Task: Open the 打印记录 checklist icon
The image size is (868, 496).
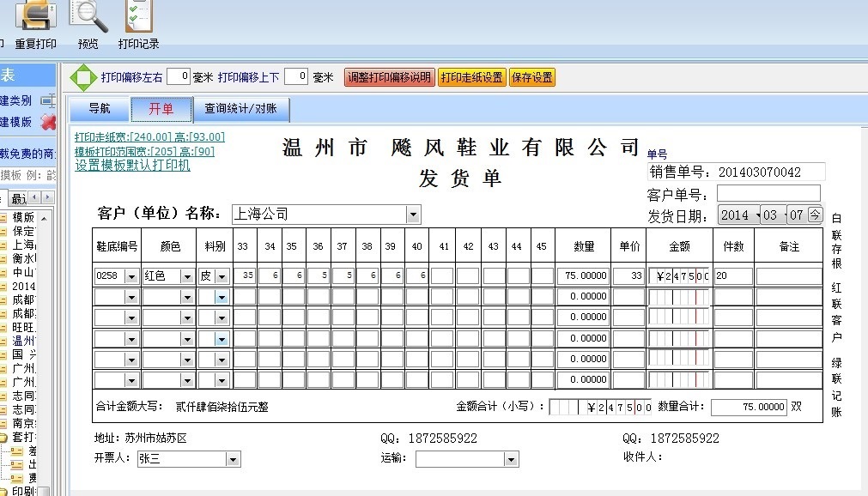Action: pyautogui.click(x=139, y=15)
